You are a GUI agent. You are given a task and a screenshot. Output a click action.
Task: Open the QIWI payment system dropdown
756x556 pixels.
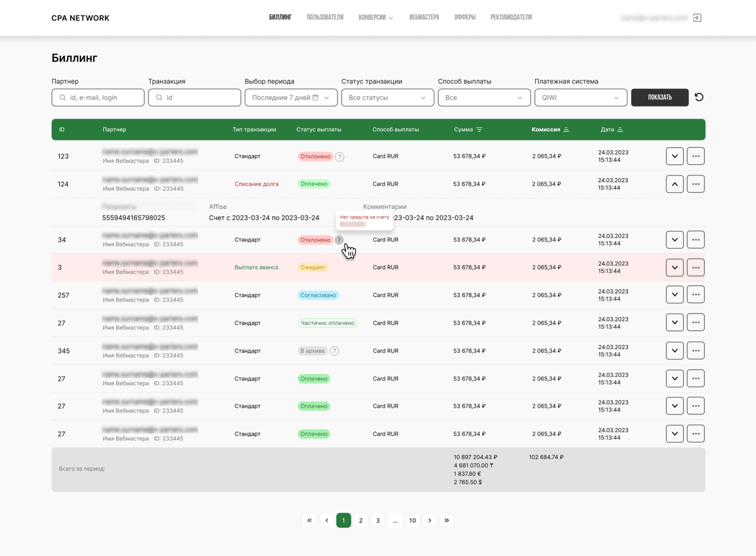[581, 97]
